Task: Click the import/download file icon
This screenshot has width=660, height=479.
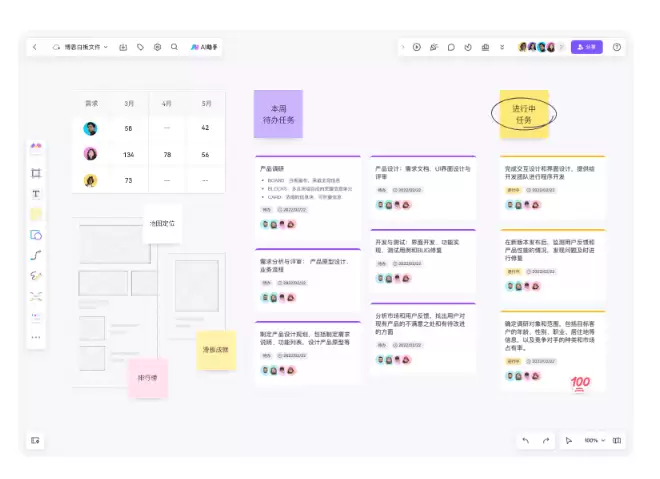Action: (x=123, y=47)
